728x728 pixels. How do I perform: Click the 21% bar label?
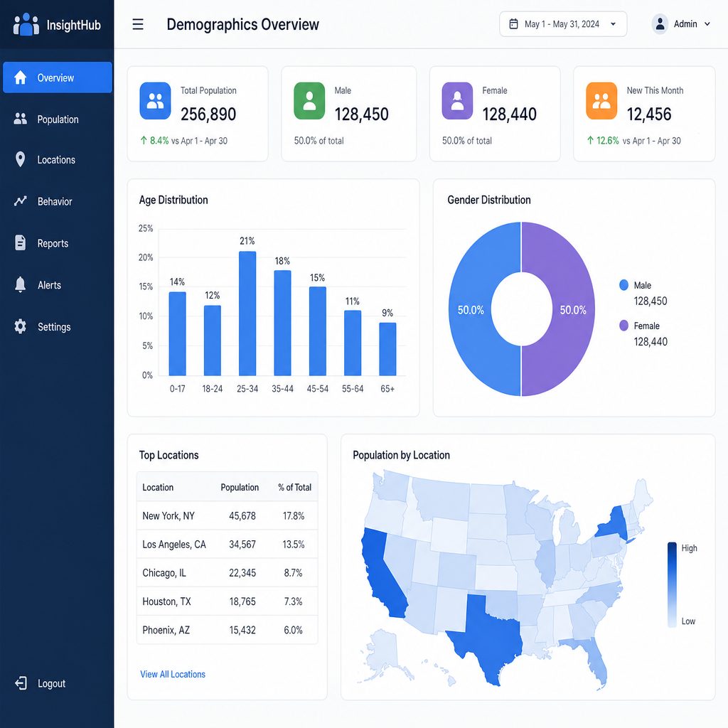247,240
